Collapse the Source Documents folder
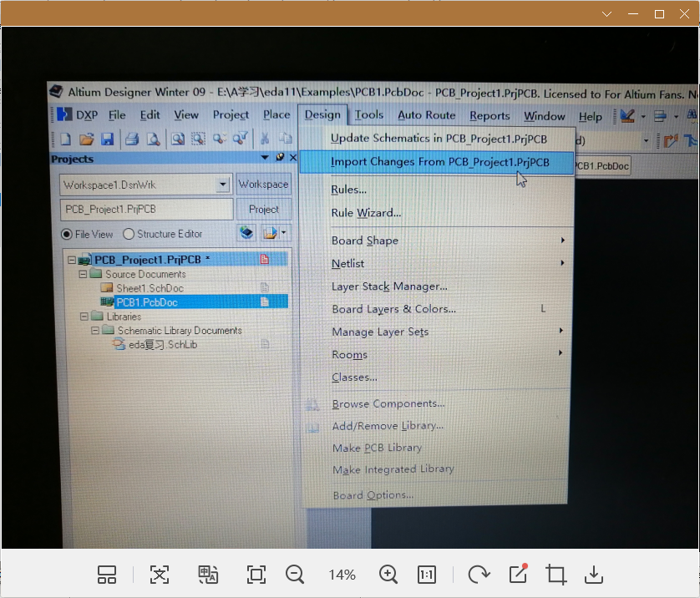Viewport: 700px width, 598px height. (83, 274)
